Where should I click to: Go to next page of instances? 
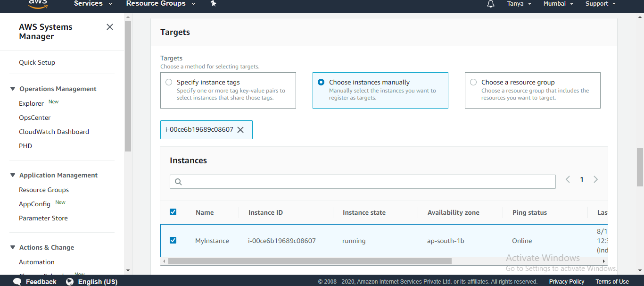point(596,179)
